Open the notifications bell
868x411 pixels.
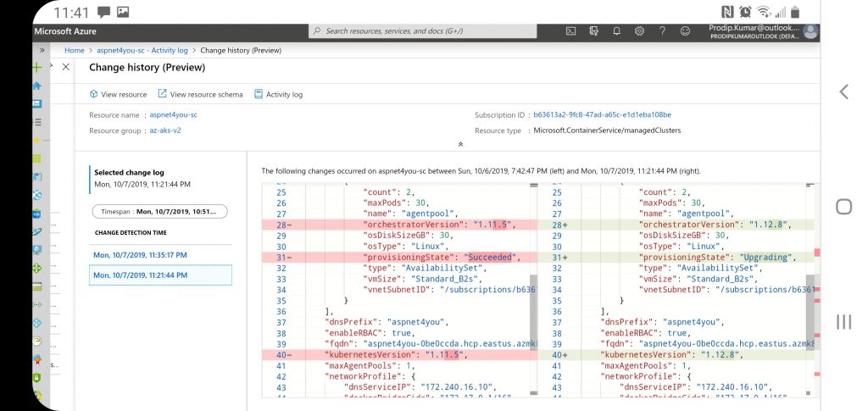coord(617,31)
